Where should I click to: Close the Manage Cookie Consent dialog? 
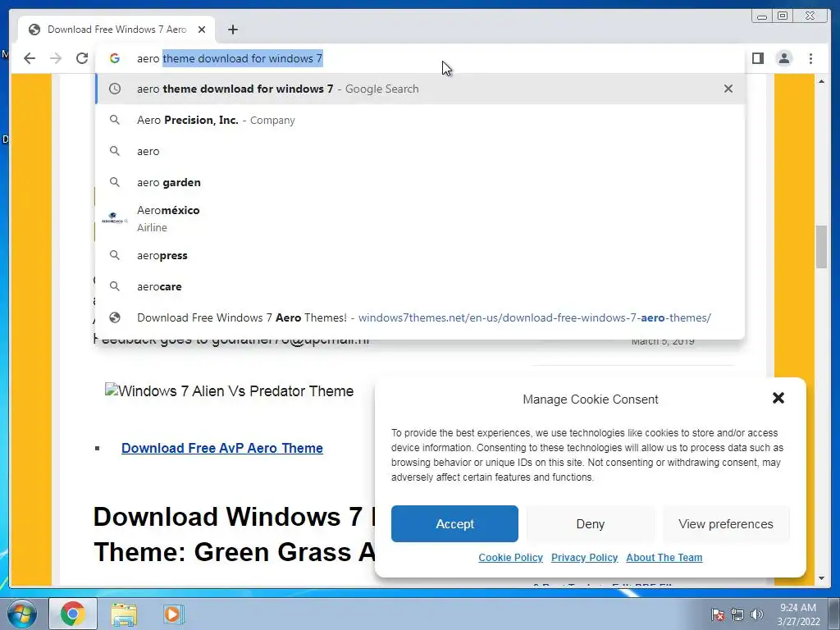coord(778,398)
